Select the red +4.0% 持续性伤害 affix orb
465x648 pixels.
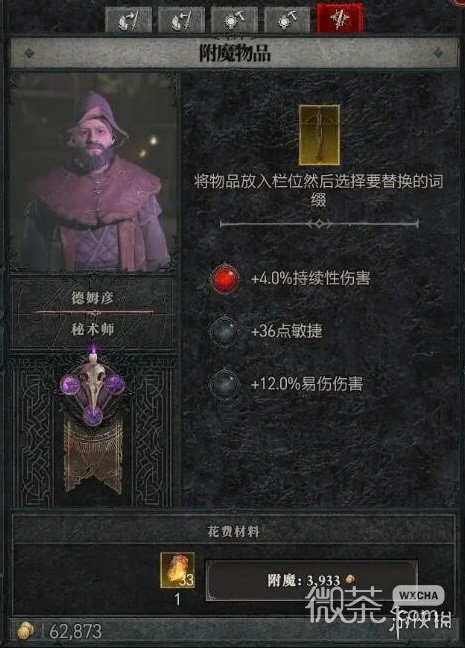point(224,278)
